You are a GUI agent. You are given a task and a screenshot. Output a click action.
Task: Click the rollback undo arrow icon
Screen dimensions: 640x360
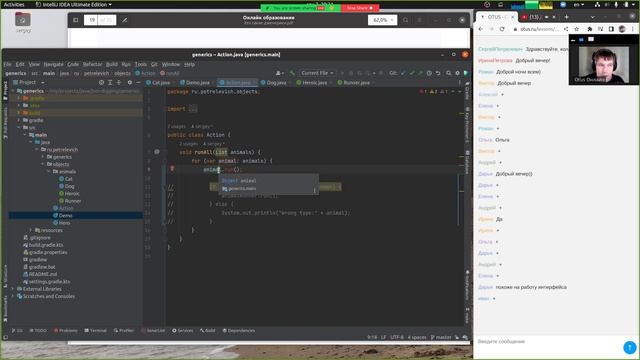pyautogui.click(x=438, y=73)
